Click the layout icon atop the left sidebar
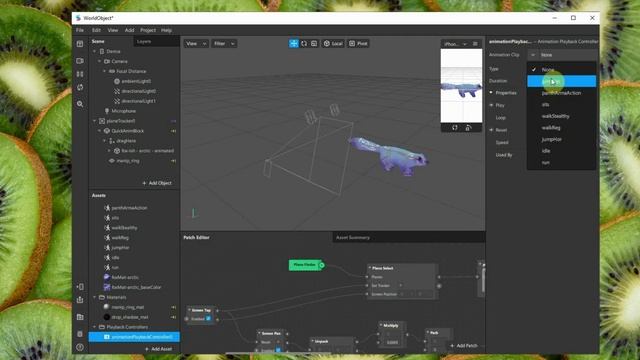640x360 pixels. (x=80, y=44)
